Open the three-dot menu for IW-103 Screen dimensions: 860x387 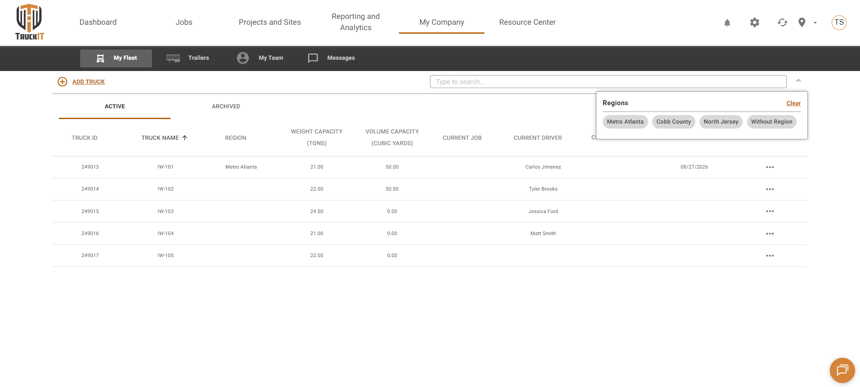[770, 211]
